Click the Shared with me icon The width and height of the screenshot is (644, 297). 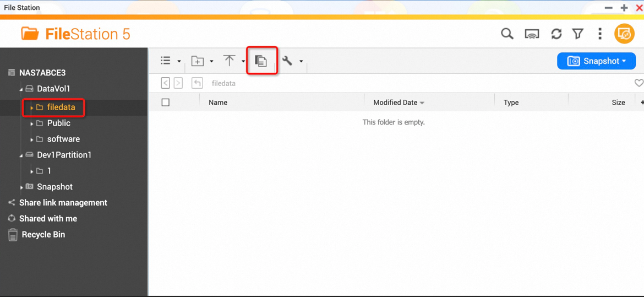12,218
